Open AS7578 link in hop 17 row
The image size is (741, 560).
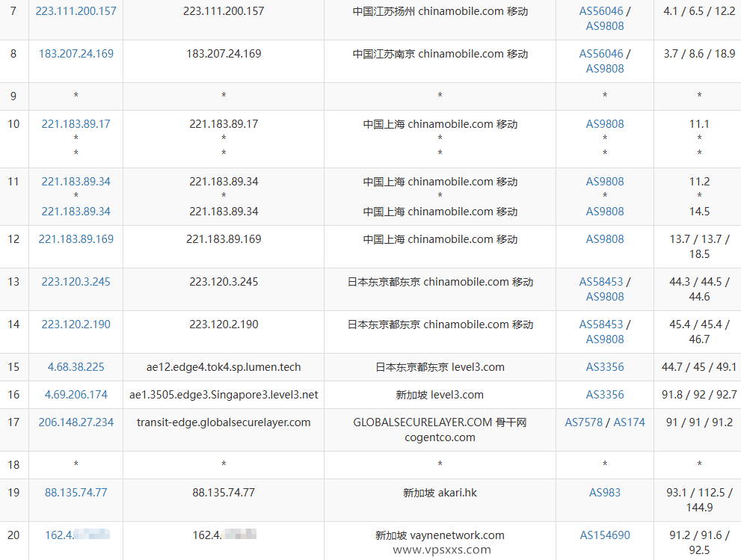pos(584,422)
